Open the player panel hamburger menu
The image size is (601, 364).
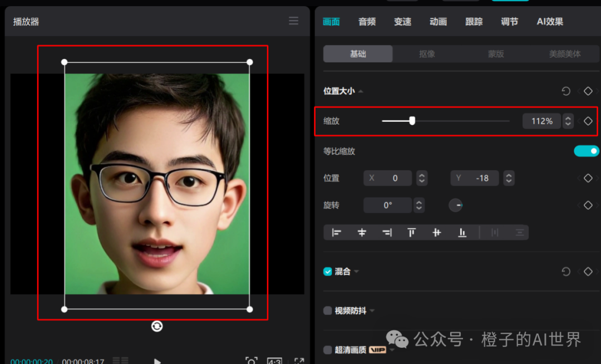pyautogui.click(x=294, y=21)
